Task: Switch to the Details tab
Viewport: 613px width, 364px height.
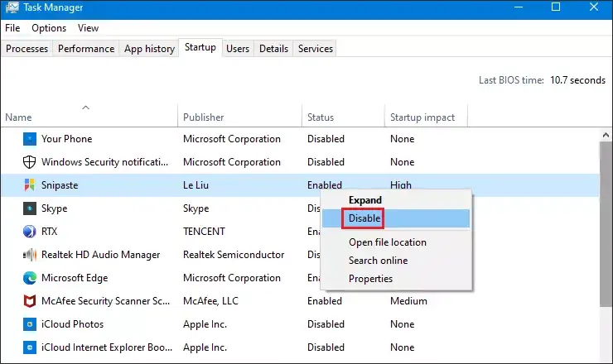Action: (x=273, y=49)
